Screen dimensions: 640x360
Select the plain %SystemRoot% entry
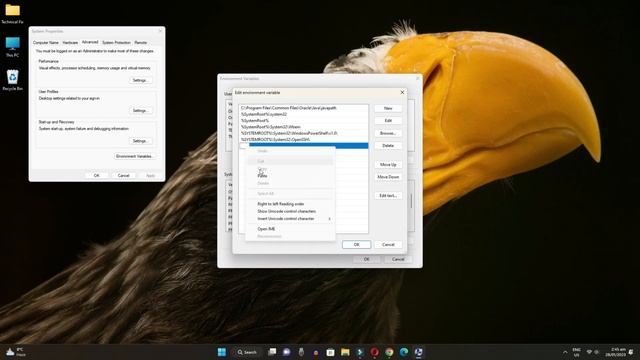click(x=304, y=120)
